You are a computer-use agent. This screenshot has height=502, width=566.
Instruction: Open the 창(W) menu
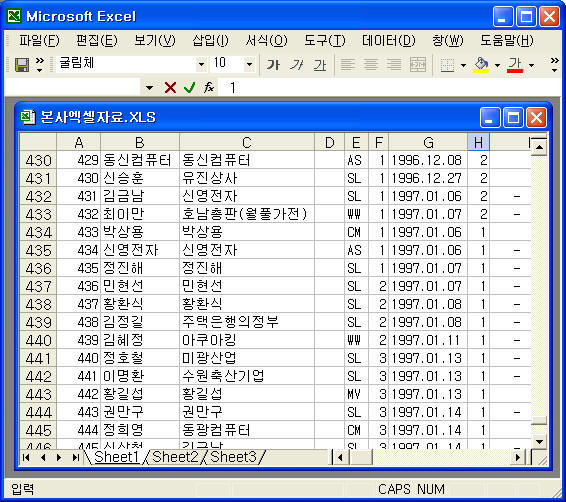click(x=448, y=40)
